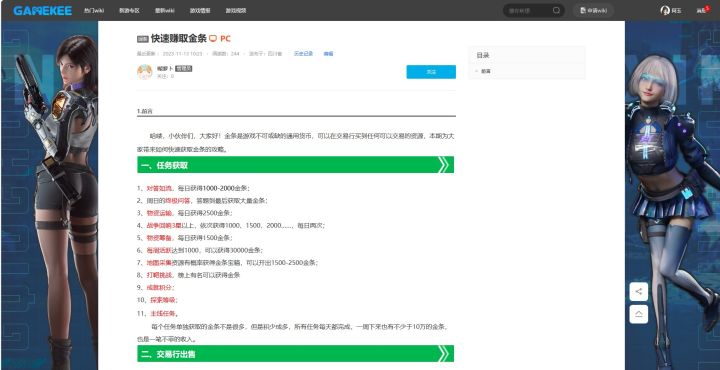Click the text 可以获得30000金条
This screenshot has height=370, width=720.
pos(234,250)
